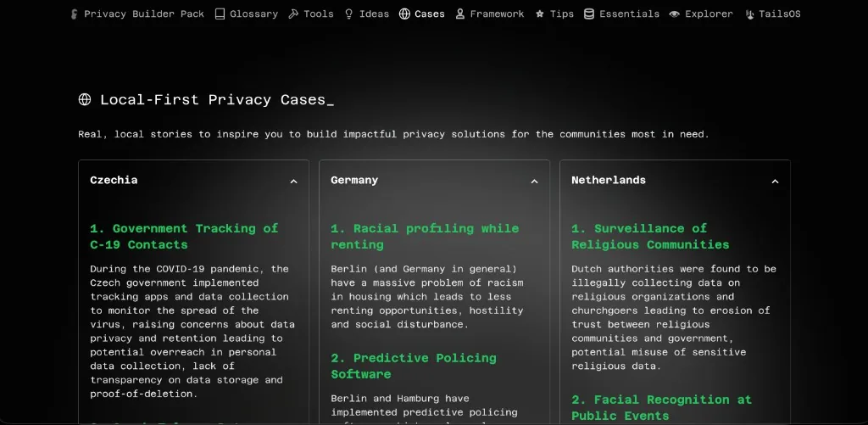Click the Ideas lightbulb icon

pyautogui.click(x=348, y=14)
